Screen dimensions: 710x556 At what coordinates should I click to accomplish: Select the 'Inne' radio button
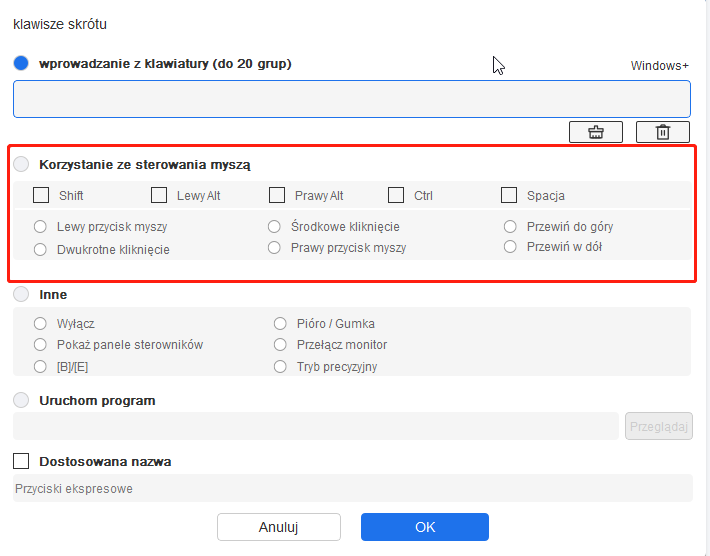(21, 294)
